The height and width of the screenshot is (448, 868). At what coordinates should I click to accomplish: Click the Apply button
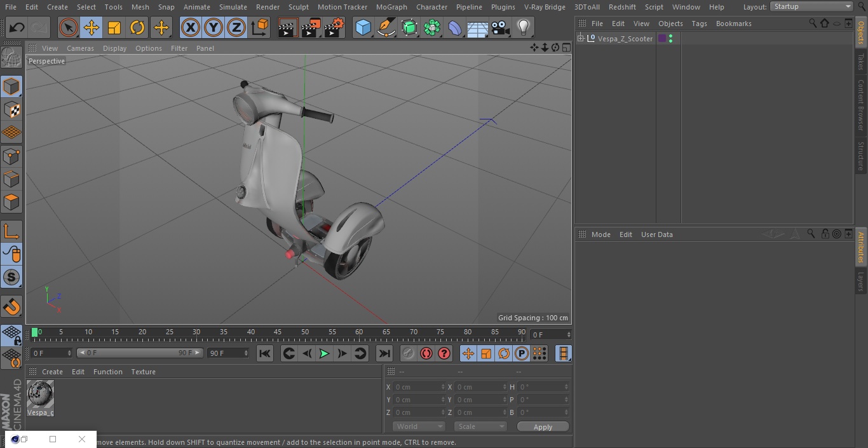coord(543,426)
